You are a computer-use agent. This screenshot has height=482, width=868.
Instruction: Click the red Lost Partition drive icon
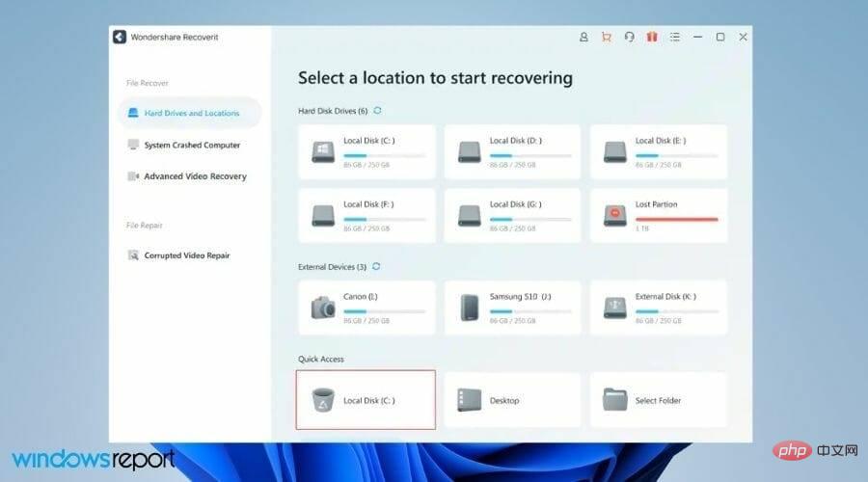[615, 215]
